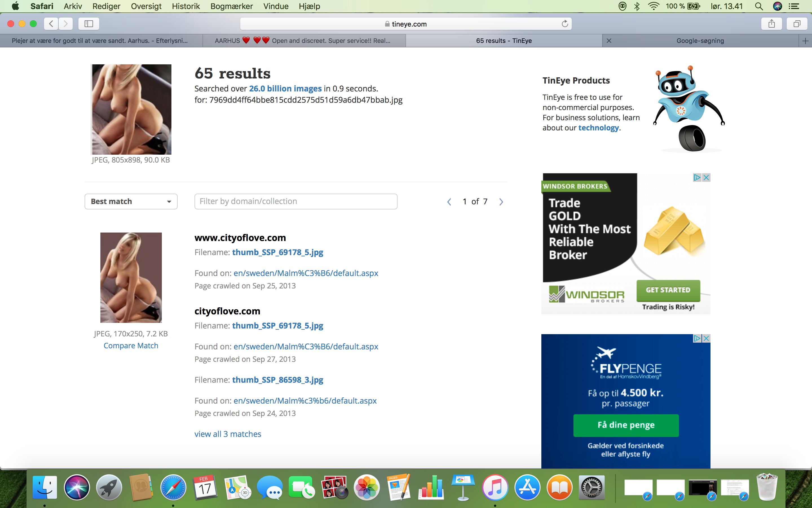Viewport: 812px width, 508px height.
Task: Open thumb_SSP_86598_3.jpg filename link
Action: 277,380
